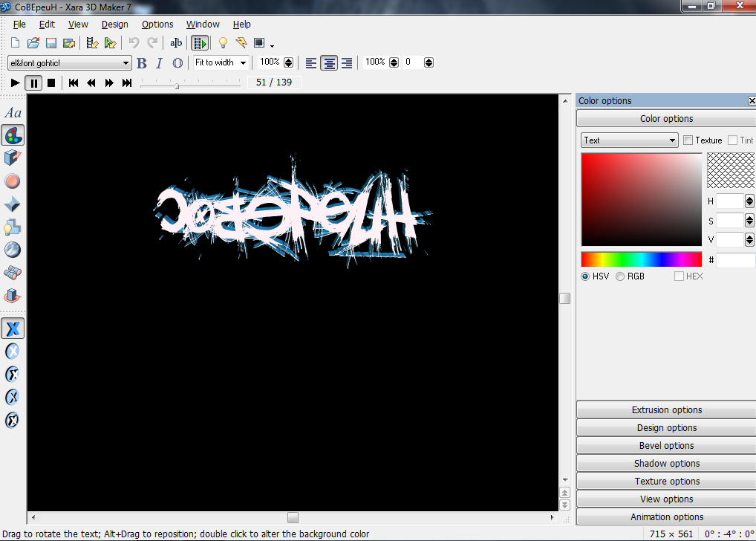
Task: Open the font name dropdown
Action: pos(126,63)
